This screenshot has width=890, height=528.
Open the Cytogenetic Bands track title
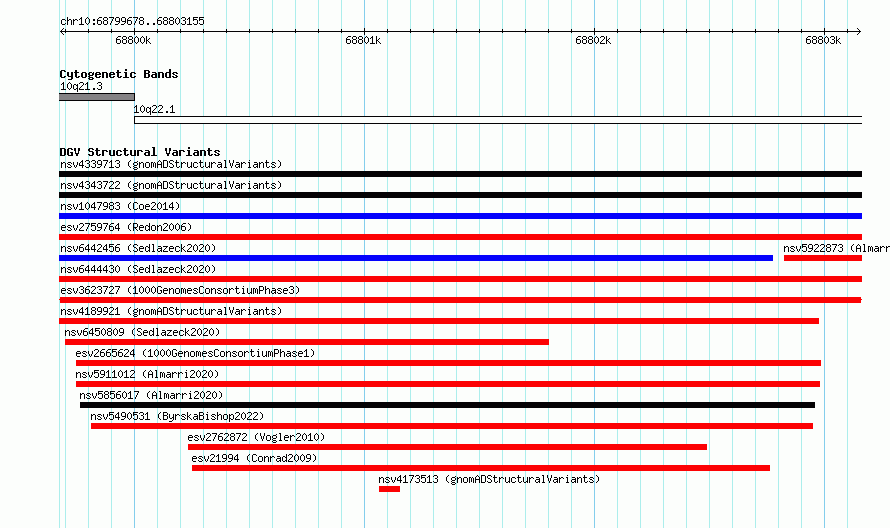coord(119,74)
